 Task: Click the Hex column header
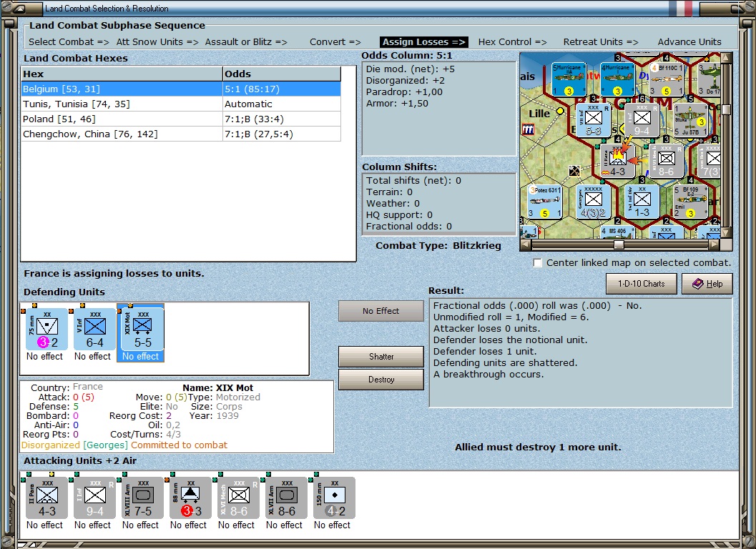pos(122,74)
